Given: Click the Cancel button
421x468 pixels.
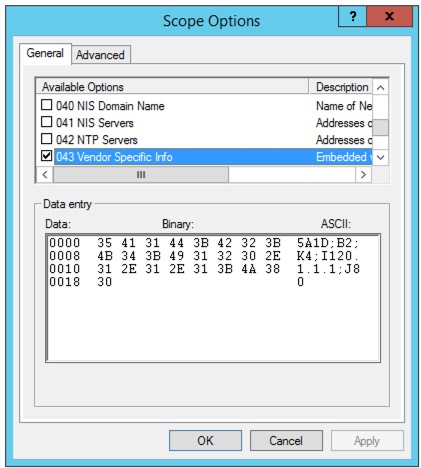Looking at the screenshot, I should click(x=286, y=440).
